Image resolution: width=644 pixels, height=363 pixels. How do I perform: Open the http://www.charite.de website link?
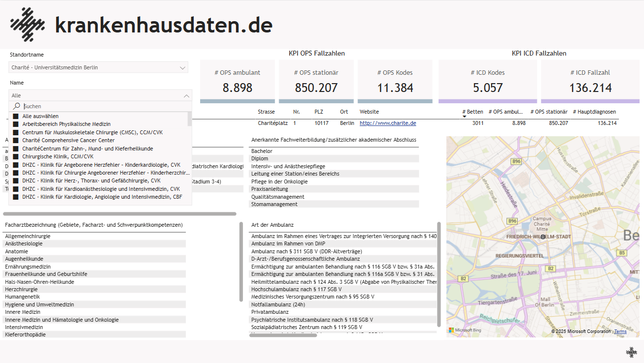[x=388, y=123]
